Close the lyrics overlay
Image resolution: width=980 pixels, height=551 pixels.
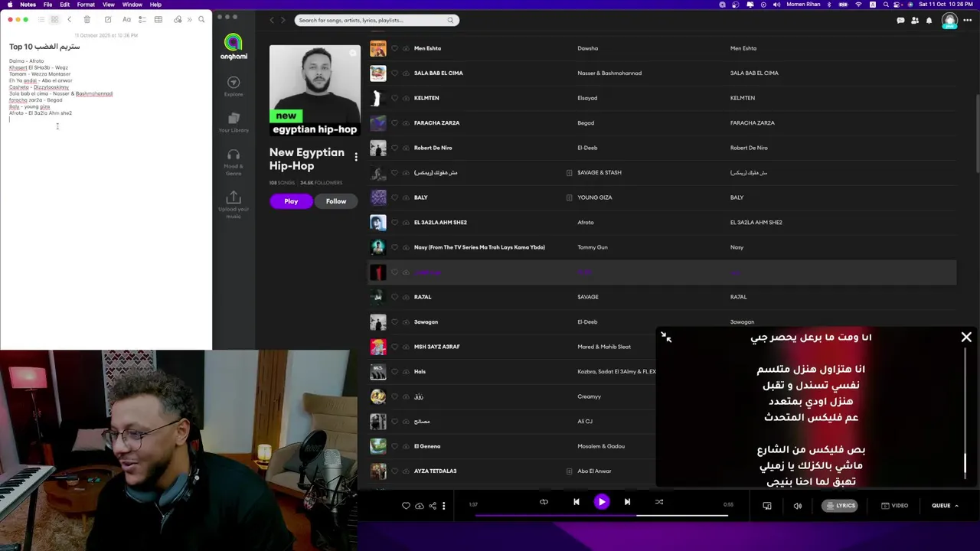tap(966, 337)
